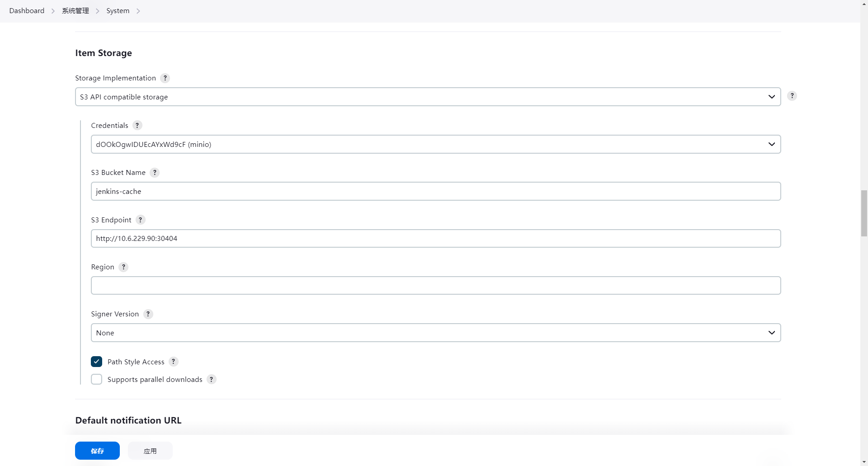Enable Supports parallel downloads
The width and height of the screenshot is (868, 466).
click(x=96, y=379)
